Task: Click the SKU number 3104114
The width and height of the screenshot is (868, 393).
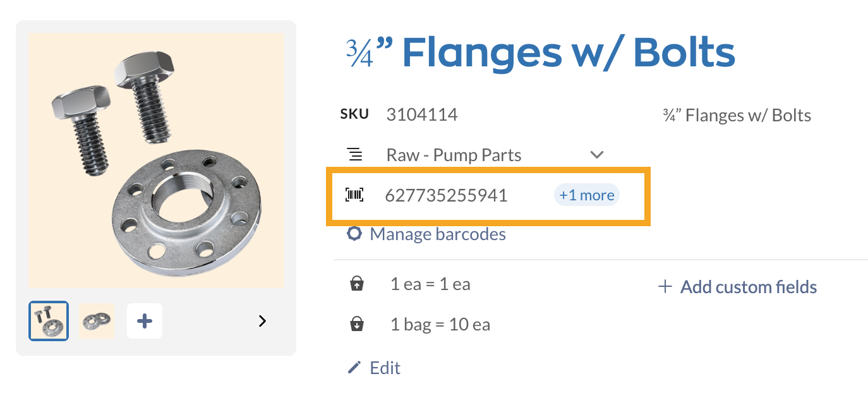Action: [422, 114]
